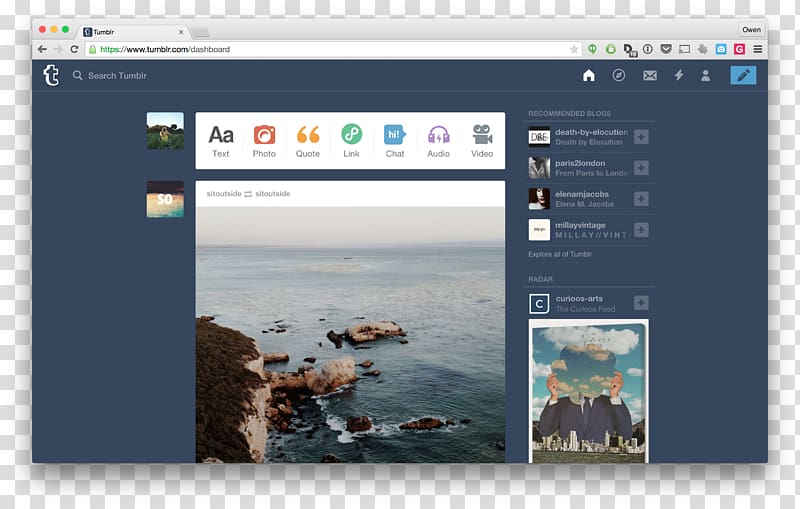Click the puzzle piece extension icon
The image size is (800, 509).
tap(703, 49)
